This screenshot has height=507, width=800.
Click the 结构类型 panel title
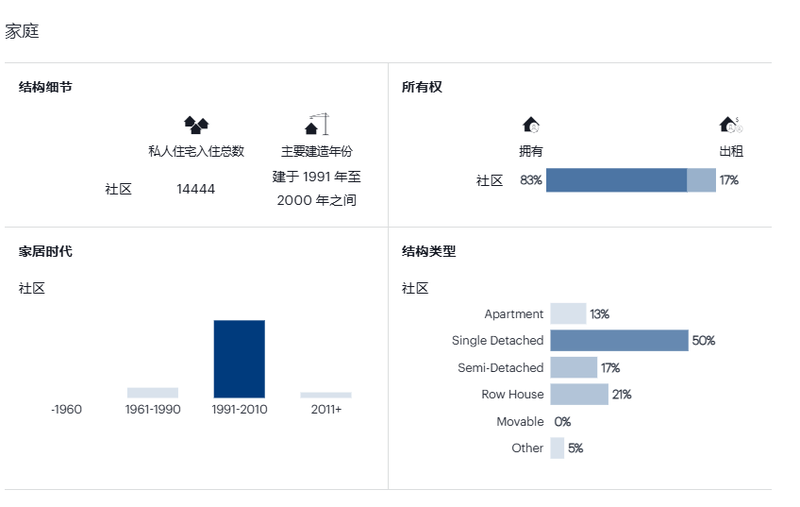(428, 251)
